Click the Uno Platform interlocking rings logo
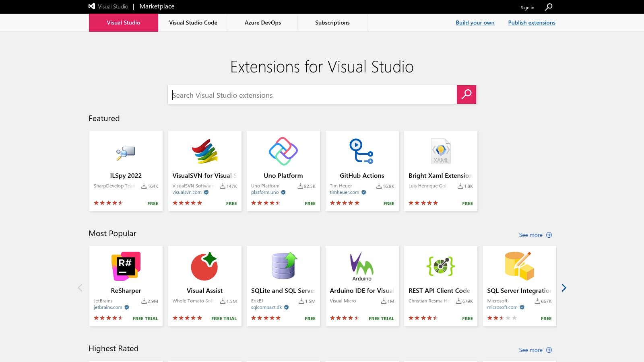This screenshot has width=644, height=362. 283,152
